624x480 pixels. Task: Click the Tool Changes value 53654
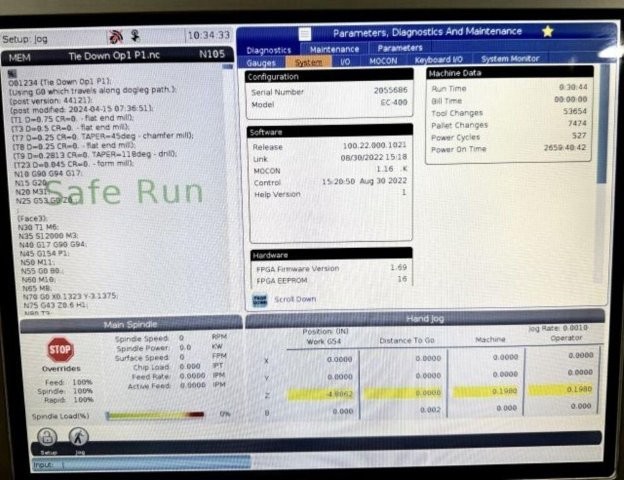click(575, 111)
